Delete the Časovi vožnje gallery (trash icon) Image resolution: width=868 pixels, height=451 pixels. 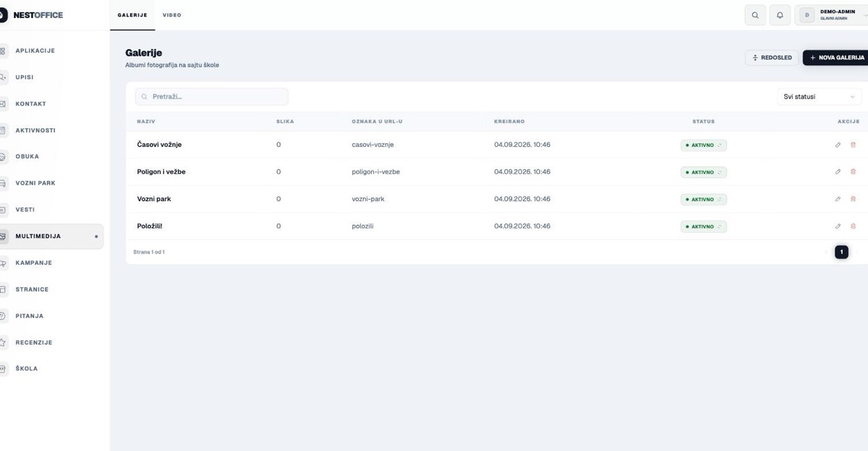tap(853, 145)
